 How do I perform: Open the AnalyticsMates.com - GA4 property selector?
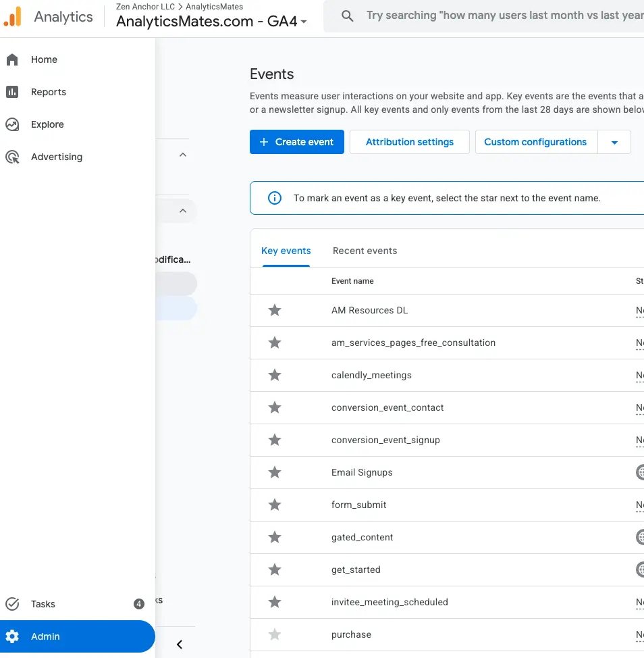(211, 21)
